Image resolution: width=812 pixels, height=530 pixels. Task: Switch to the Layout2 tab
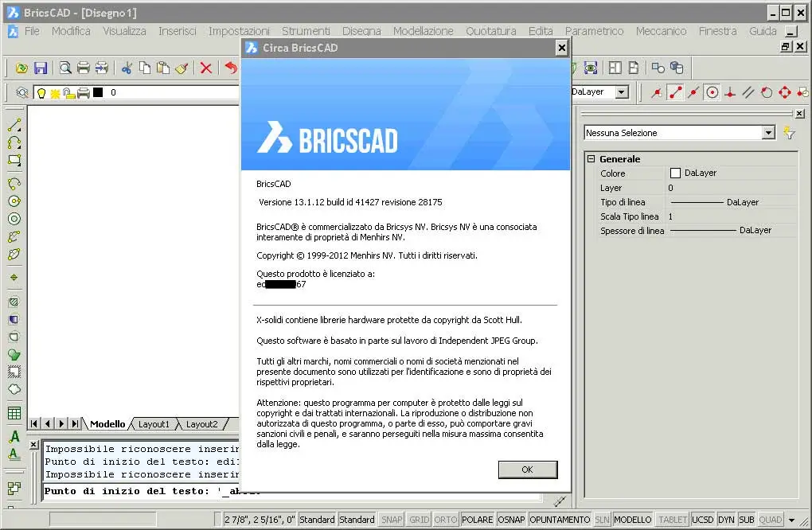(201, 424)
